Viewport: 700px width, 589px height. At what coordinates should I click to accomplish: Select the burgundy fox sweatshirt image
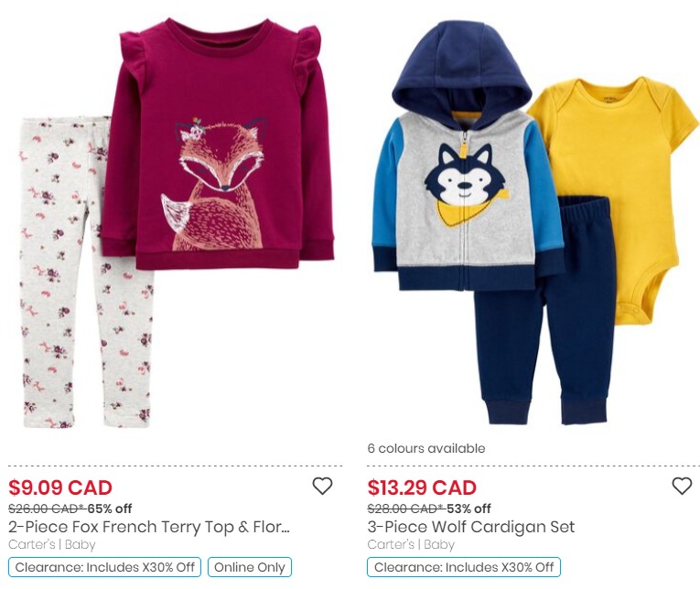point(218,145)
